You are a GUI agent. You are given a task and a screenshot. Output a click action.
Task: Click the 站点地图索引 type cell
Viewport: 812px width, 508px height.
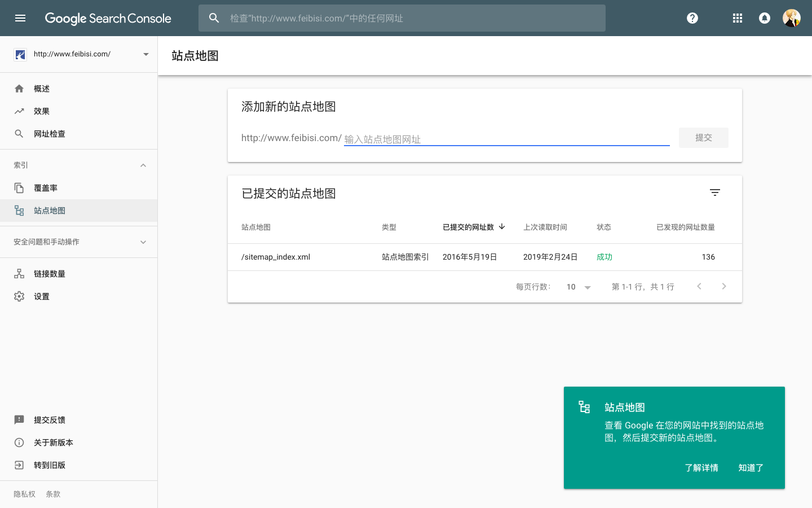coord(405,257)
